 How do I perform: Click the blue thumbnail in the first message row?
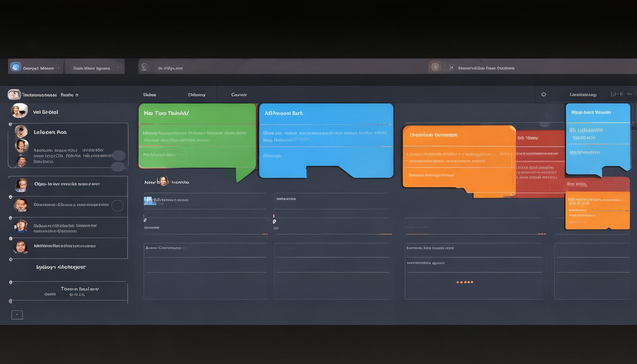147,201
